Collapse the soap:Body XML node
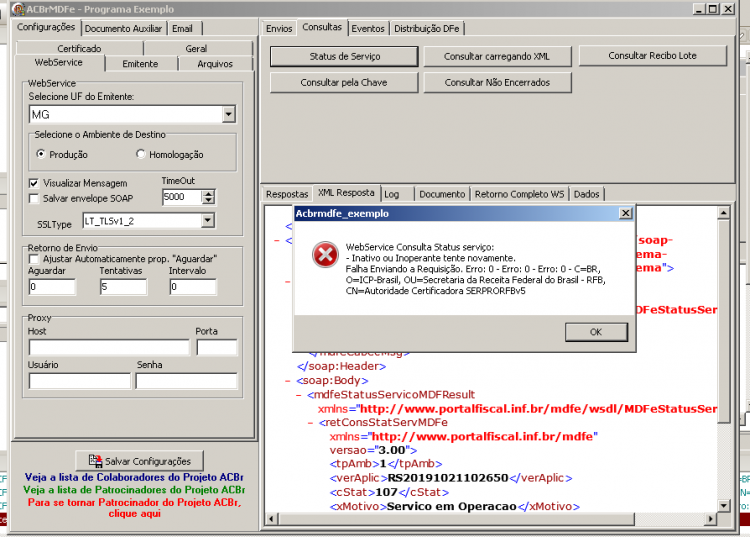750x537 pixels. tap(287, 381)
